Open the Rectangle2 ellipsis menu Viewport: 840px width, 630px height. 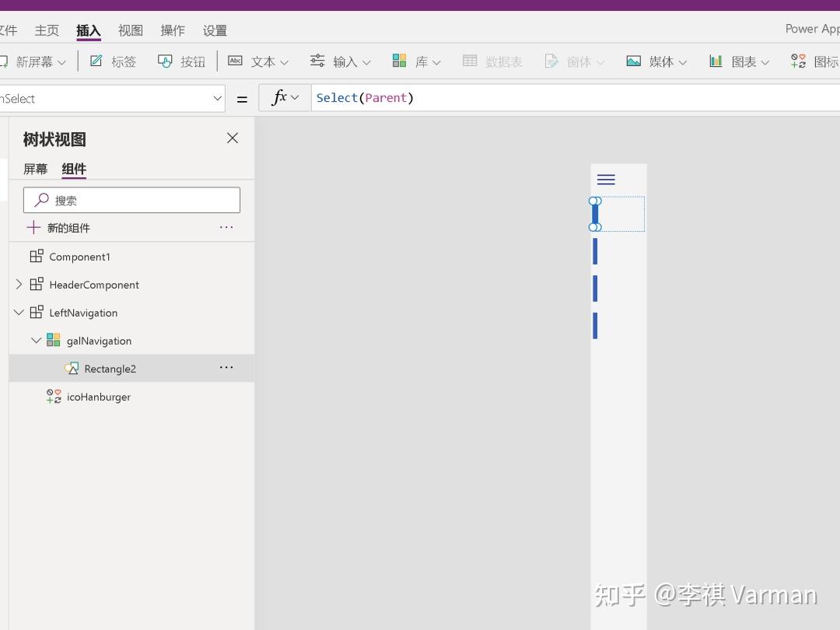[x=226, y=367]
